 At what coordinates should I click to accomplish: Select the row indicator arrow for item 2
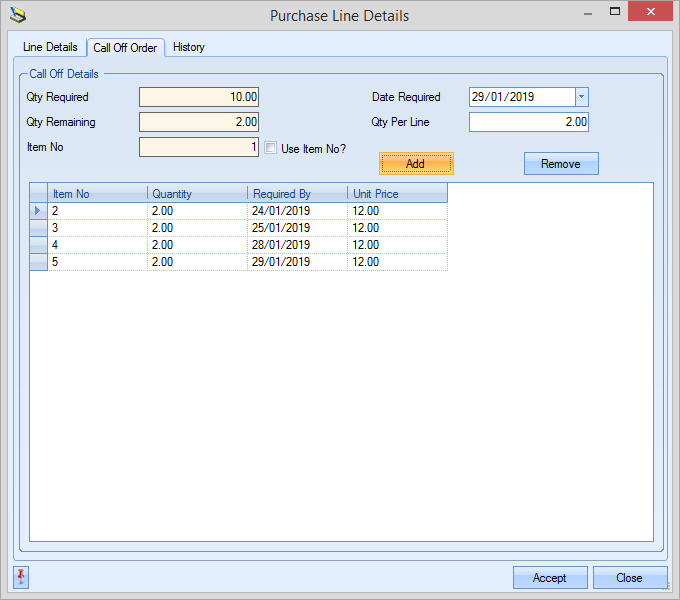[x=39, y=211]
